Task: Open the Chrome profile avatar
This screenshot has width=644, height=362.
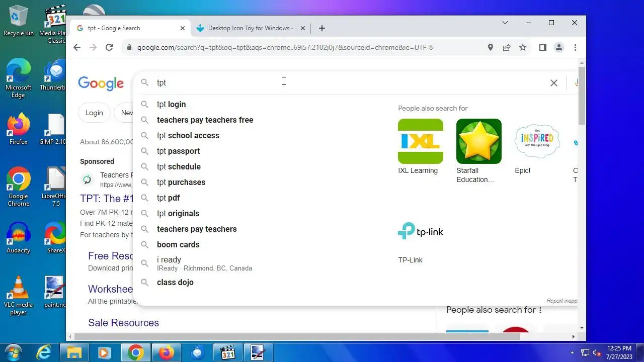Action: (x=558, y=47)
